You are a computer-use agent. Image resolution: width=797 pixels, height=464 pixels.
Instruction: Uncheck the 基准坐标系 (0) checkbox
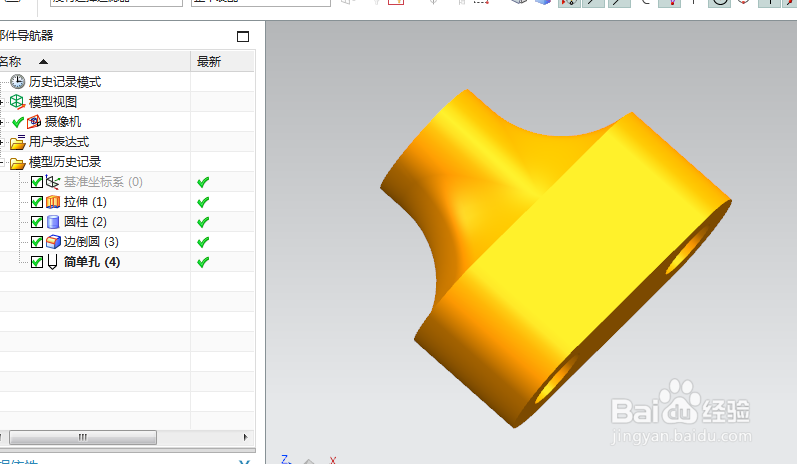[x=37, y=182]
